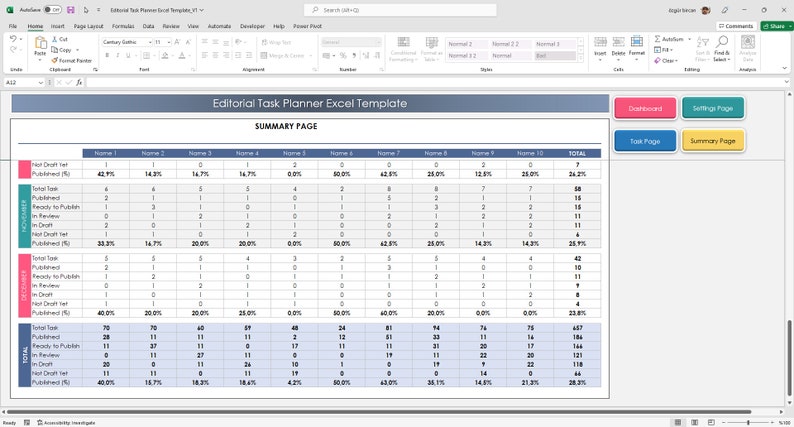Select Page Layout view in status bar
This screenshot has width=794, height=427.
pos(695,422)
